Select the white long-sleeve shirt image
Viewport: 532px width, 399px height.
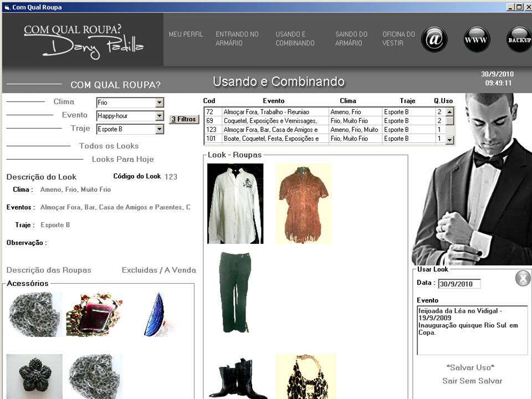coord(235,203)
